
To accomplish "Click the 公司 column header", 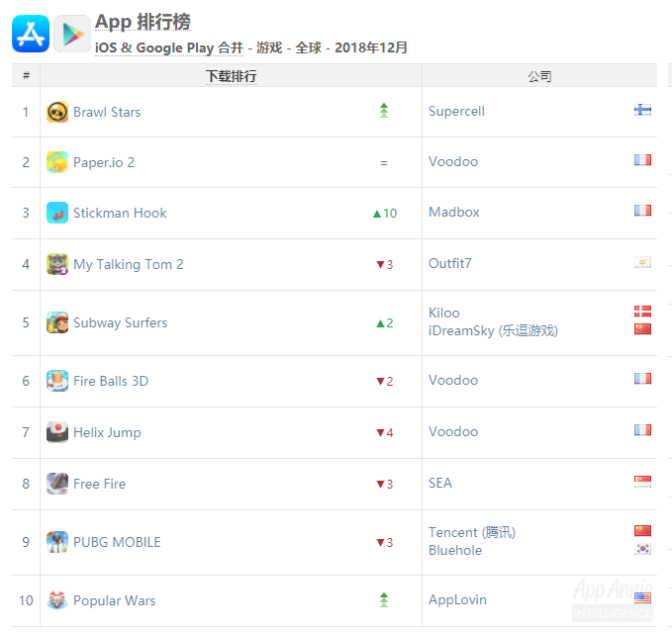I will (539, 76).
